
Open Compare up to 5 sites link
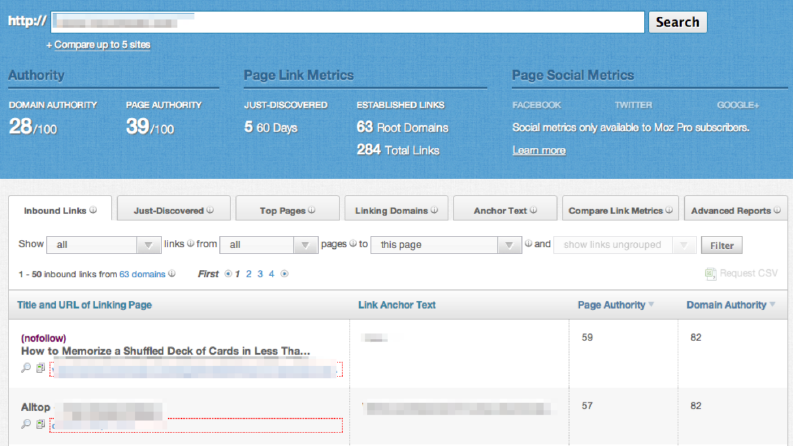pos(102,44)
